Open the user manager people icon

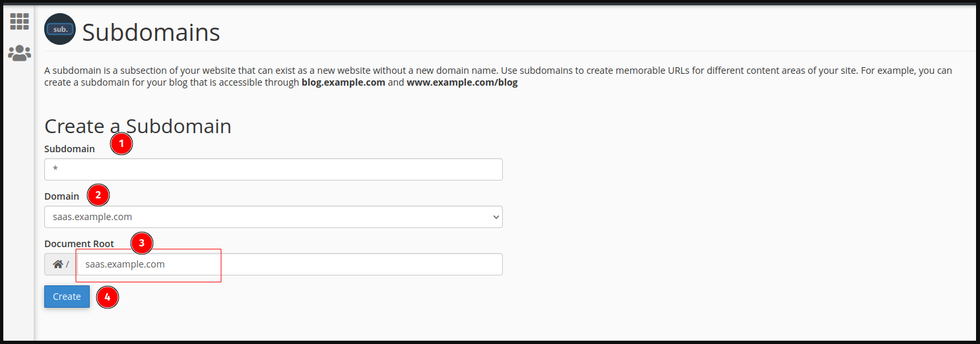[x=19, y=53]
